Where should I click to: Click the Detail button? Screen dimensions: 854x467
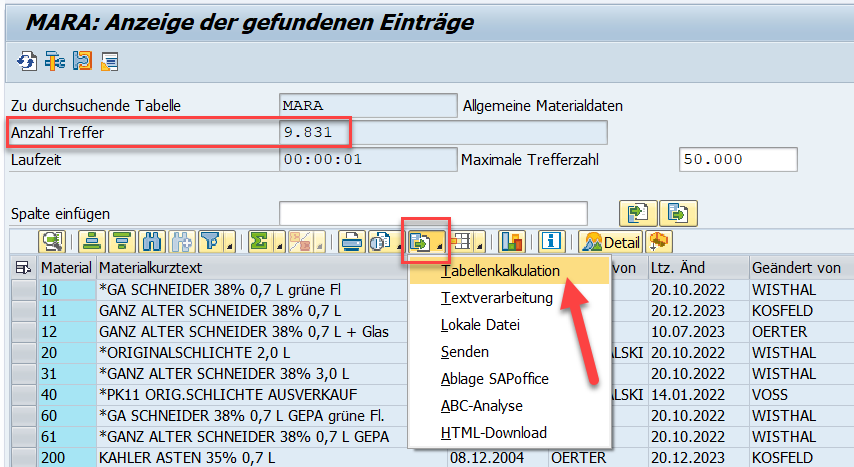pyautogui.click(x=610, y=241)
